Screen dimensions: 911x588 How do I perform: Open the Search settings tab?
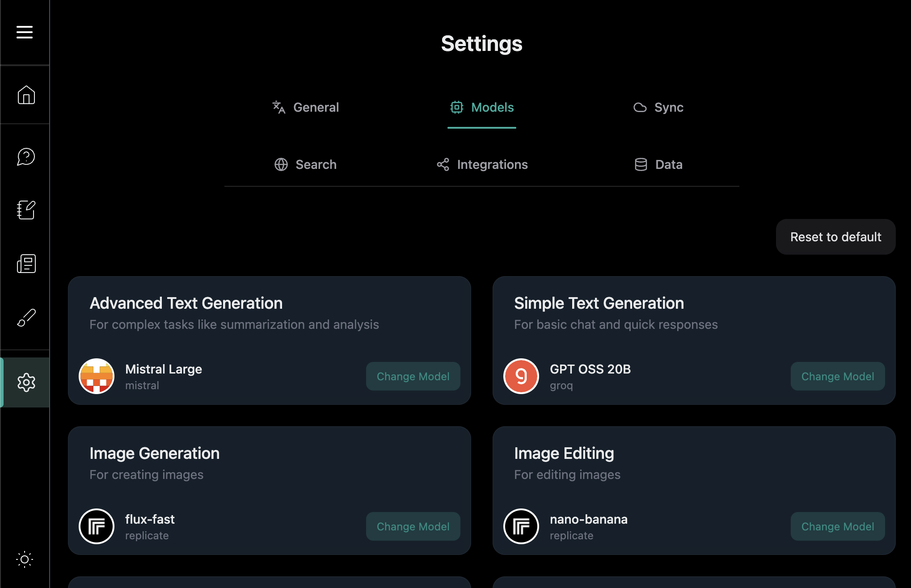point(306,164)
